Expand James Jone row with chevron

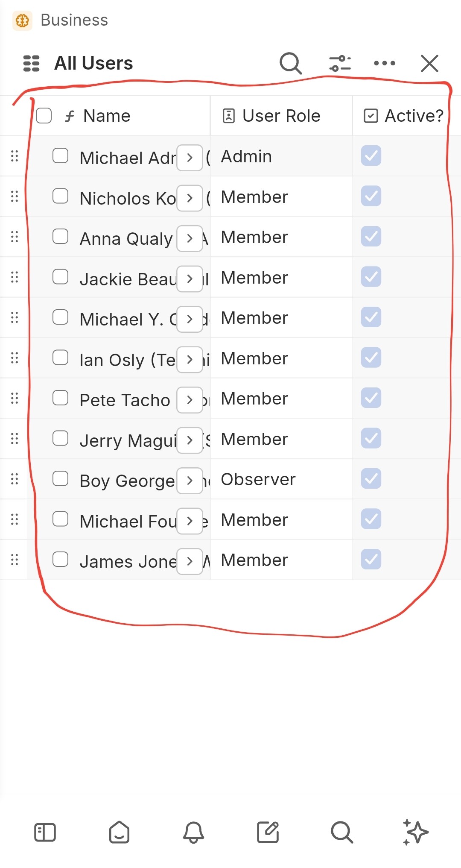tap(190, 561)
